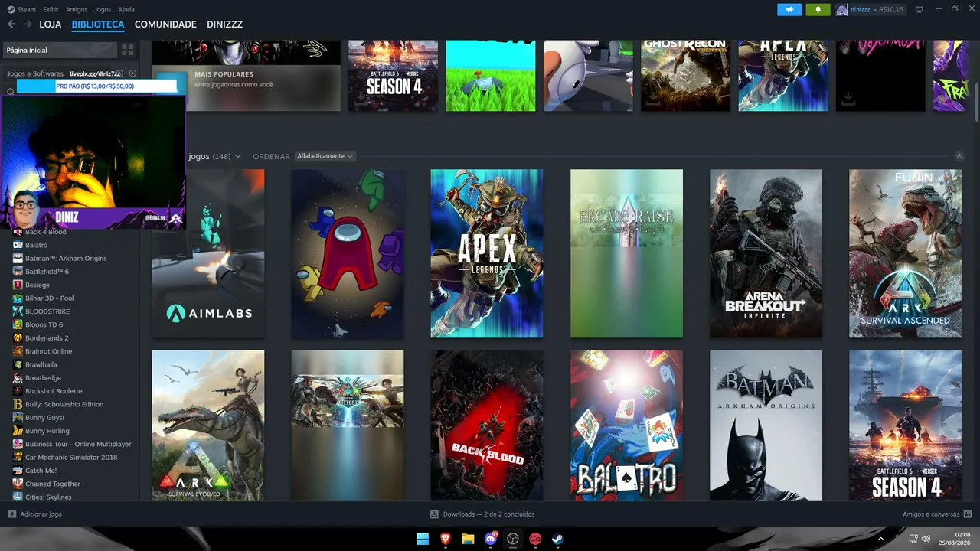980x551 pixels.
Task: Click the Brawlhalla game icon
Action: pyautogui.click(x=18, y=364)
